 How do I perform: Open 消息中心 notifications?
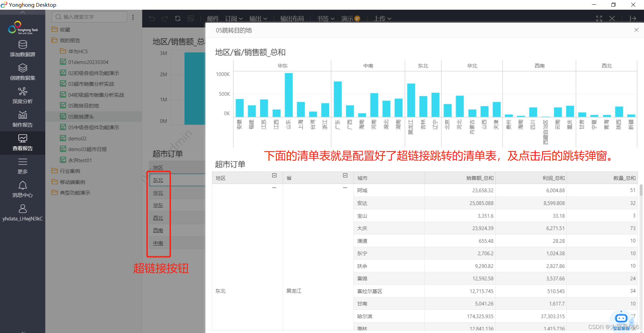coord(22,189)
